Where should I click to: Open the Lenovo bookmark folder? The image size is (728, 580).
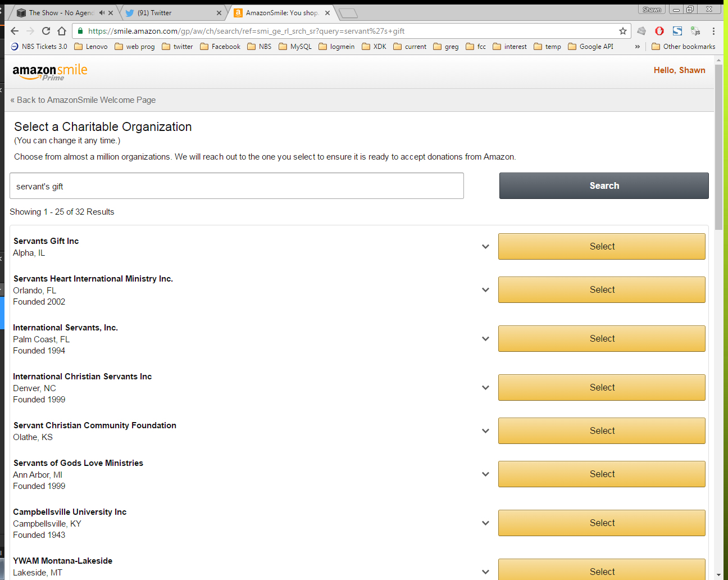91,47
